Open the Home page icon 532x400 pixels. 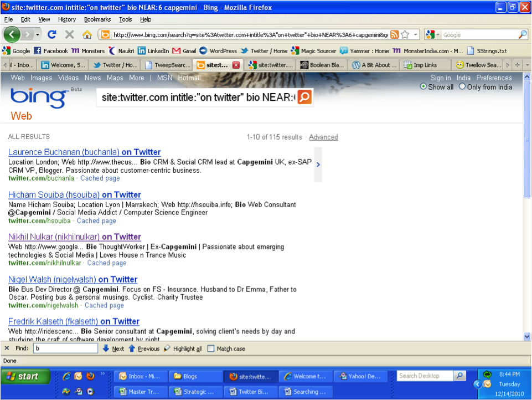point(87,34)
